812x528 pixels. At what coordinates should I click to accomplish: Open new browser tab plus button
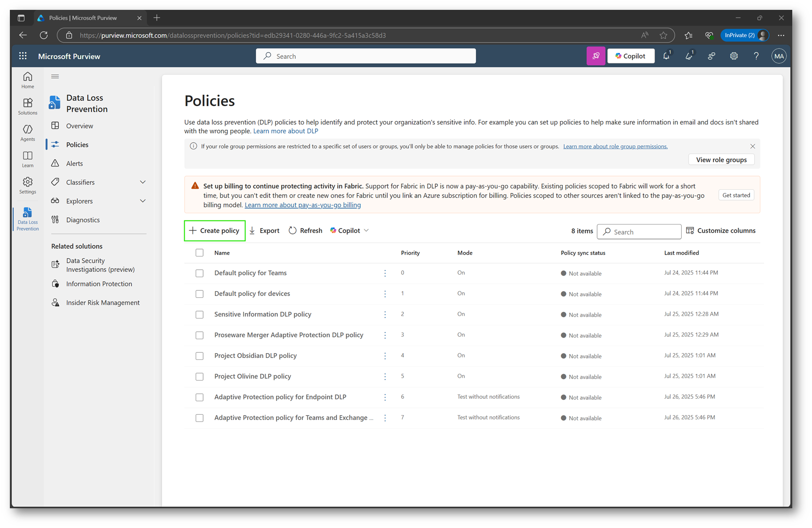point(157,18)
